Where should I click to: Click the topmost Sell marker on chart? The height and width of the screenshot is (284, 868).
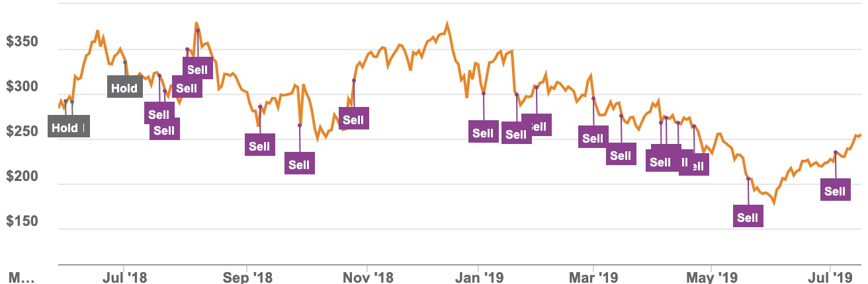[x=197, y=69]
